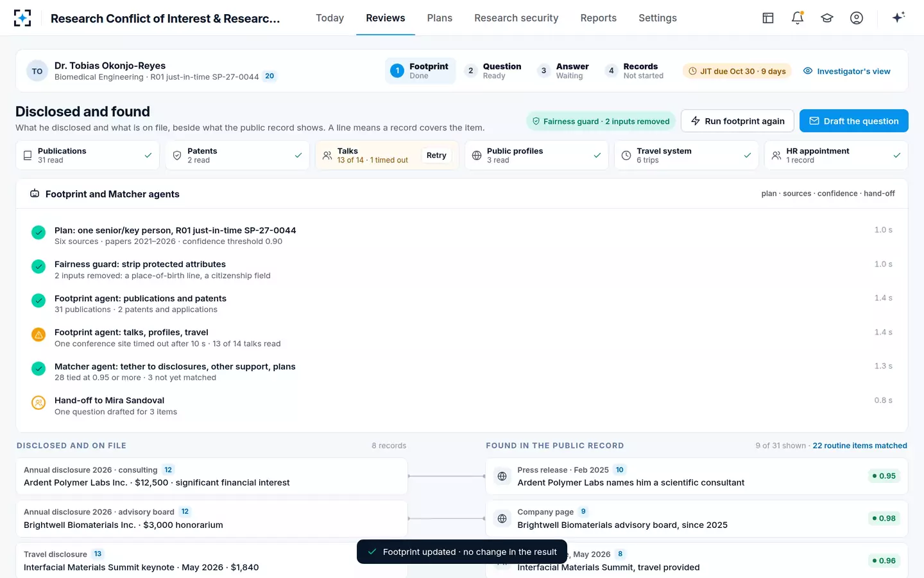Click the green check beside the Plan step
The width and height of the screenshot is (924, 578).
(x=38, y=232)
